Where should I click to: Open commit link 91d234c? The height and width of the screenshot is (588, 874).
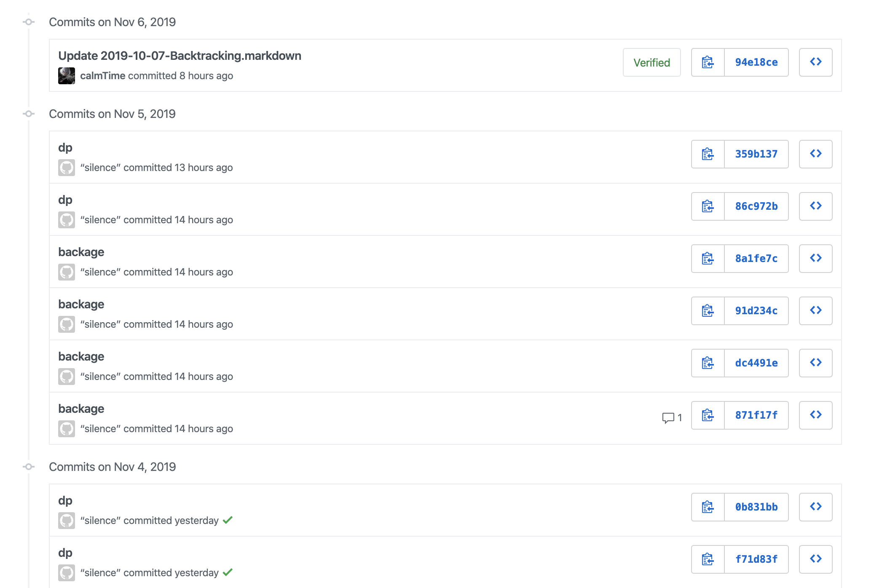pyautogui.click(x=756, y=311)
